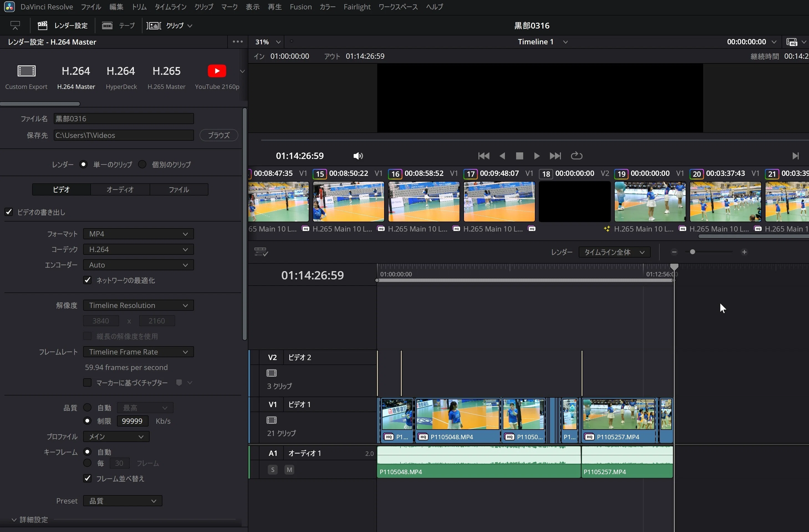Toggle the Frame Reordering checkbox
The image size is (809, 532).
pos(87,478)
